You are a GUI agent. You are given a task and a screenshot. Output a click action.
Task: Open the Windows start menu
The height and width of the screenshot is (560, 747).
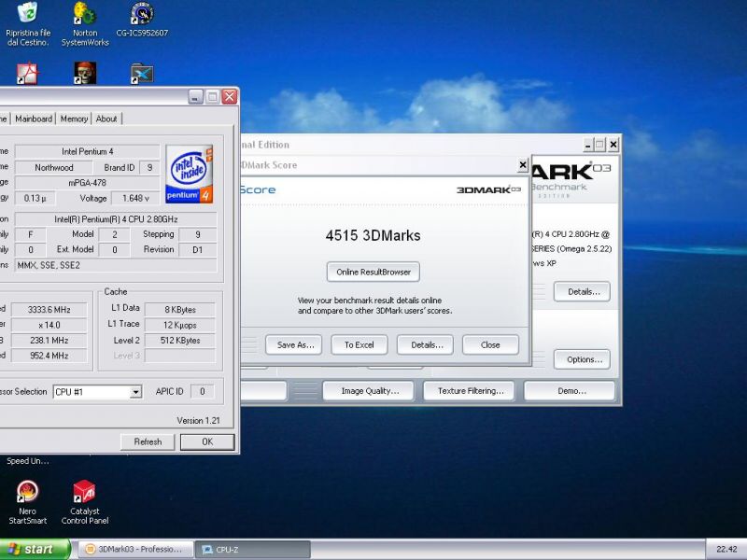click(x=35, y=549)
